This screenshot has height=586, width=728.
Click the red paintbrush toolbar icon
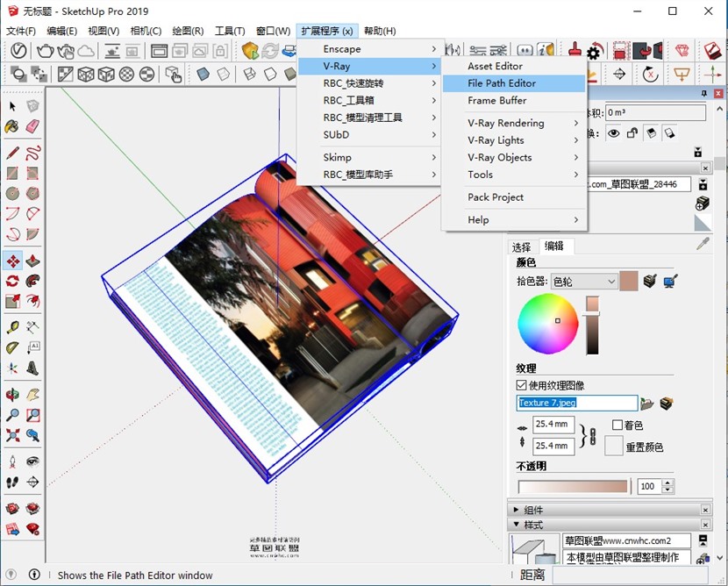coord(575,50)
